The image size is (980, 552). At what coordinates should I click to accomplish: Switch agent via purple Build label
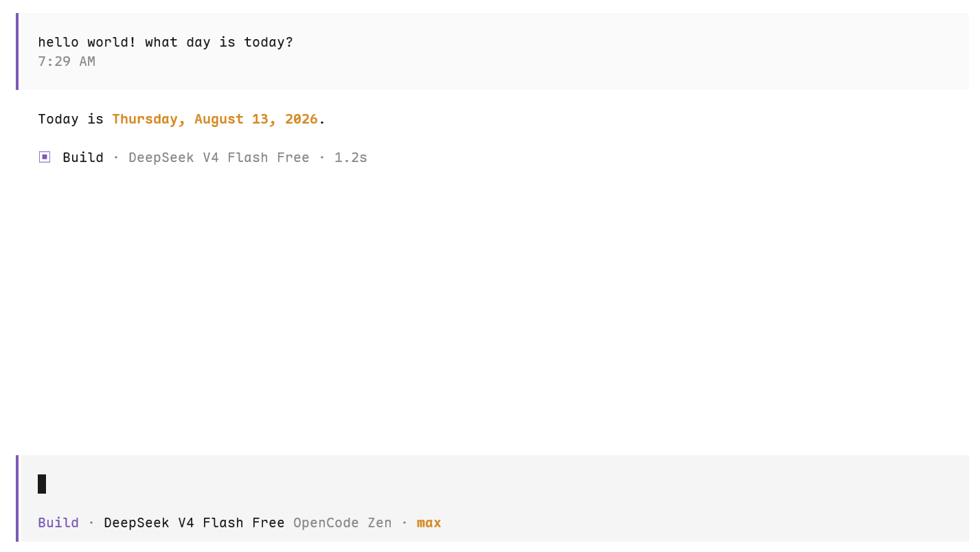pos(58,522)
